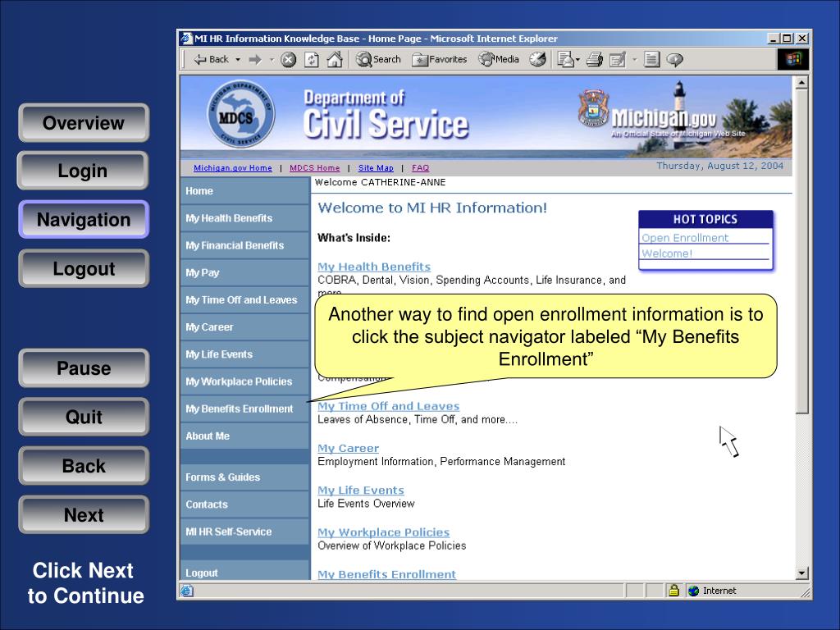Select My Health Benefits in sidebar

pos(244,218)
